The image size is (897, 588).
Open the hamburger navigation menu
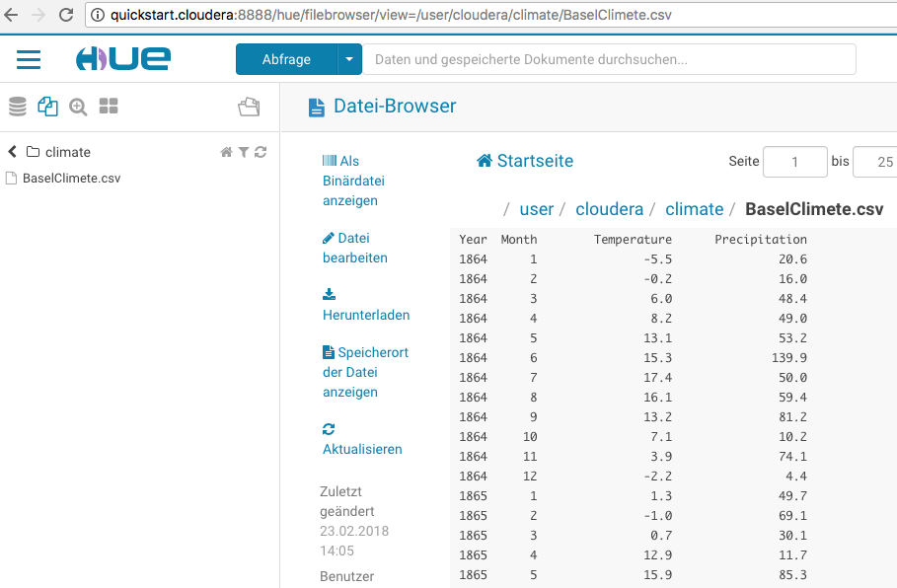pyautogui.click(x=29, y=59)
